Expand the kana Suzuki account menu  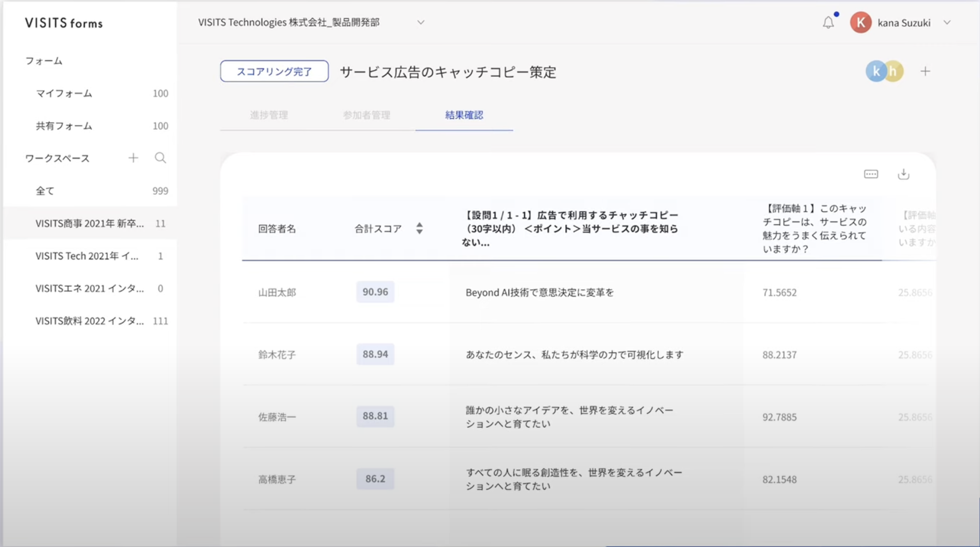click(x=947, y=23)
